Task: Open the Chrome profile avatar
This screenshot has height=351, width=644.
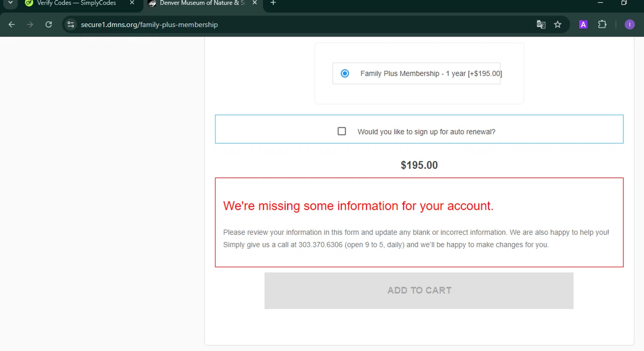Action: [x=629, y=24]
